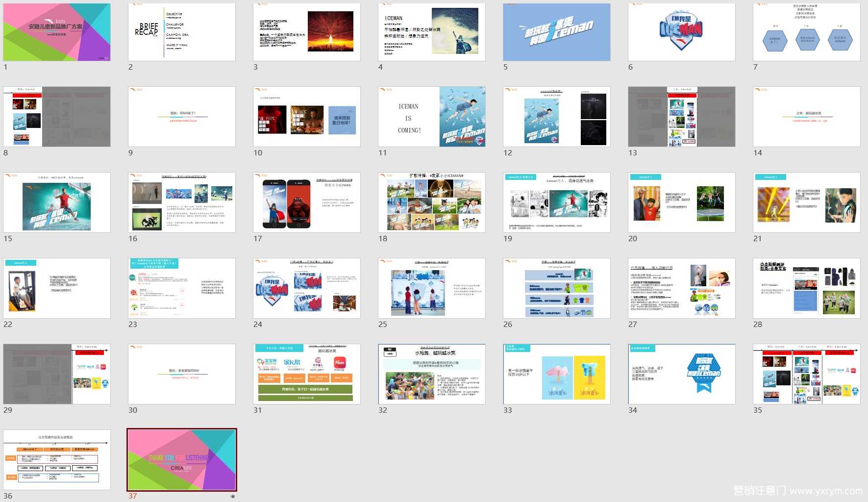Select slide 12 thumbnail
The width and height of the screenshot is (868, 502).
coord(557,117)
